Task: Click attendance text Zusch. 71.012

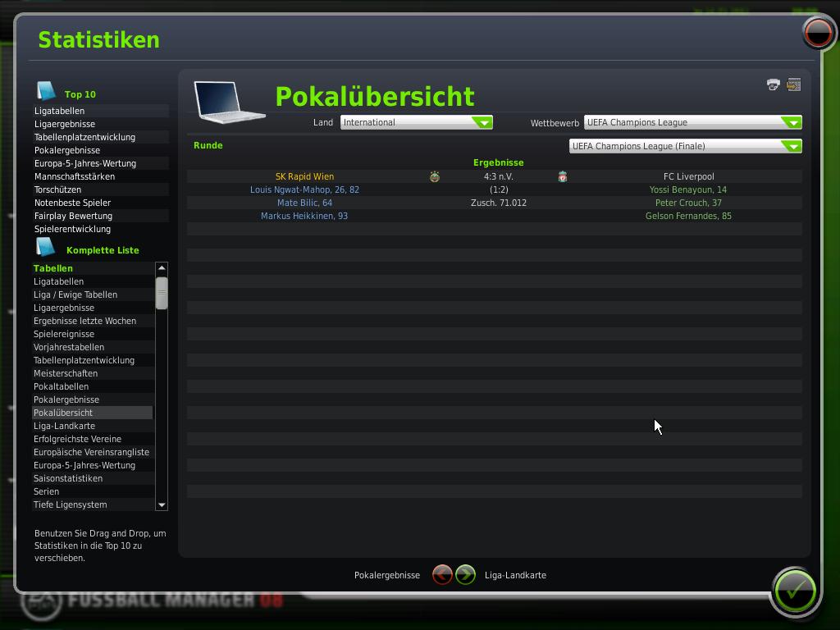Action: tap(498, 203)
